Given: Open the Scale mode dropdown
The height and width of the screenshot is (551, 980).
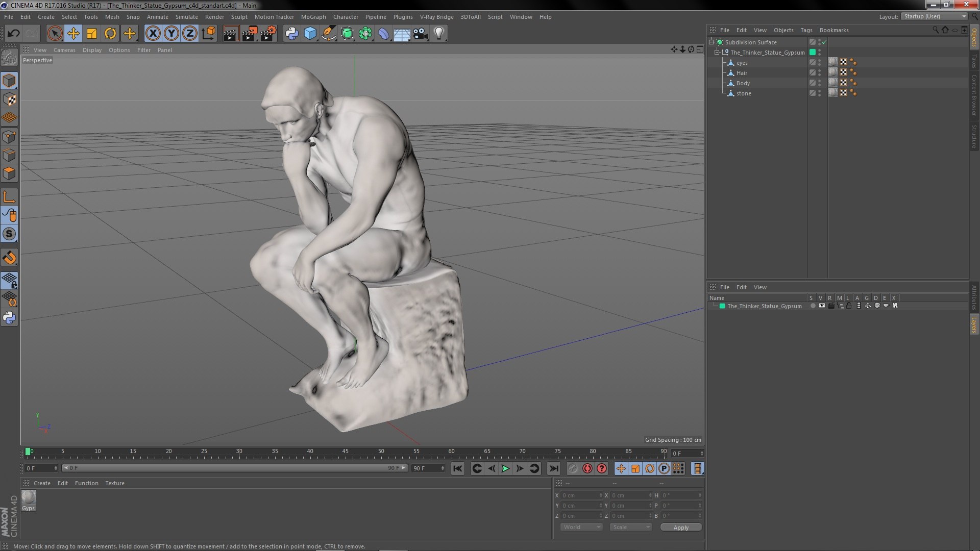Looking at the screenshot, I should [x=631, y=527].
